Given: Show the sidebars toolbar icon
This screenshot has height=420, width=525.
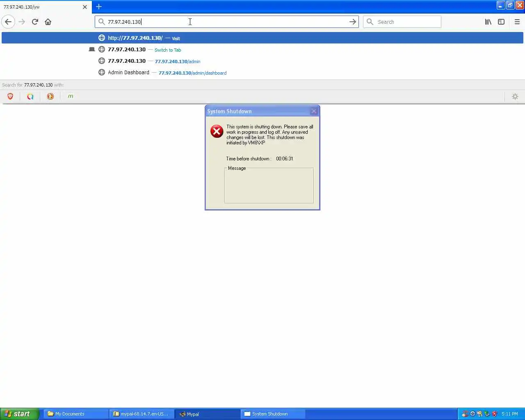Looking at the screenshot, I should coord(501,22).
